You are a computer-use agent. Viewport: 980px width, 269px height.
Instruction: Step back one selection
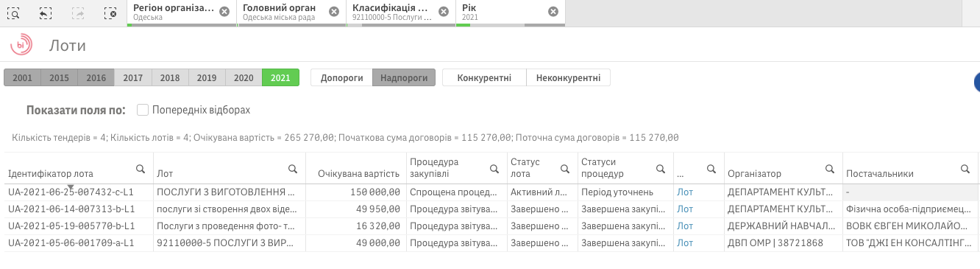(x=46, y=13)
